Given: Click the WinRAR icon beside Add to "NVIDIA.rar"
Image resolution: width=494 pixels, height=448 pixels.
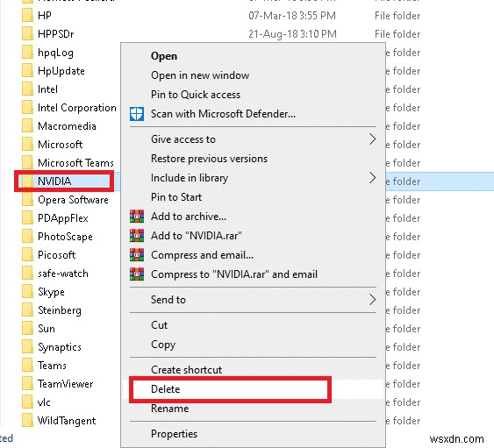Looking at the screenshot, I should (x=137, y=236).
